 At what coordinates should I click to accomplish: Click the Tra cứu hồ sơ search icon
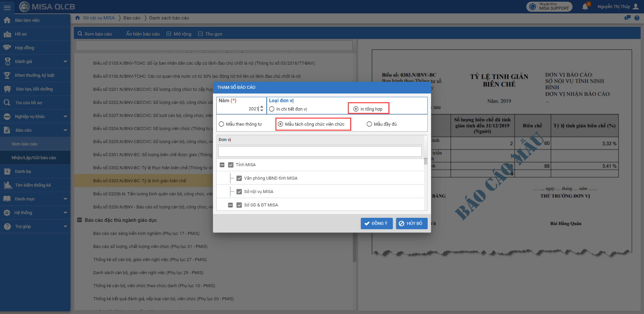[x=7, y=103]
